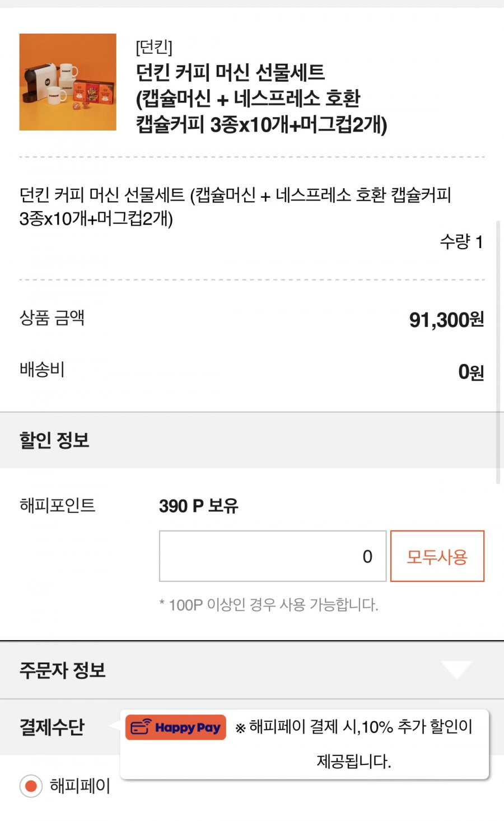Click the 모두사용 button
Screen dimensions: 504x821
(x=437, y=556)
